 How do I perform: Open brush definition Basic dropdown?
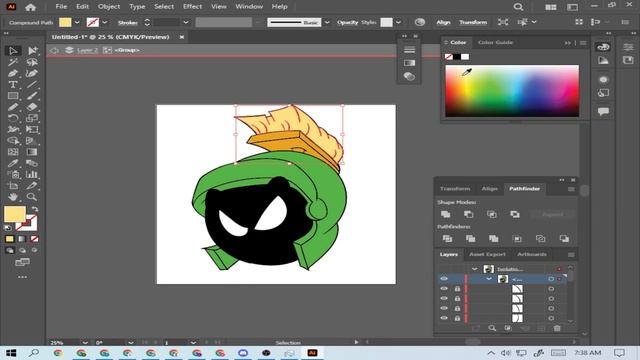click(327, 22)
